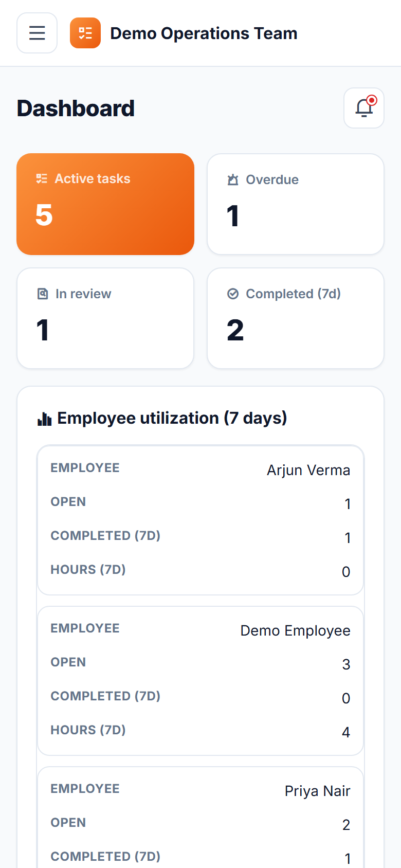This screenshot has height=868, width=401.
Task: Click the Employee utilization (7 days) heading
Action: [x=172, y=418]
